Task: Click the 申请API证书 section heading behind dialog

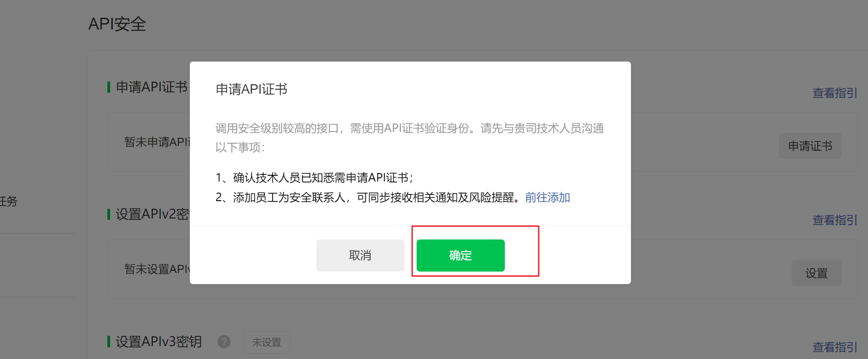Action: (151, 87)
